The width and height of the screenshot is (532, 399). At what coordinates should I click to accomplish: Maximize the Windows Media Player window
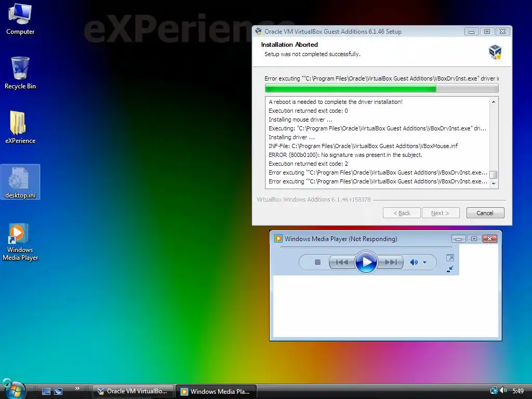click(474, 239)
